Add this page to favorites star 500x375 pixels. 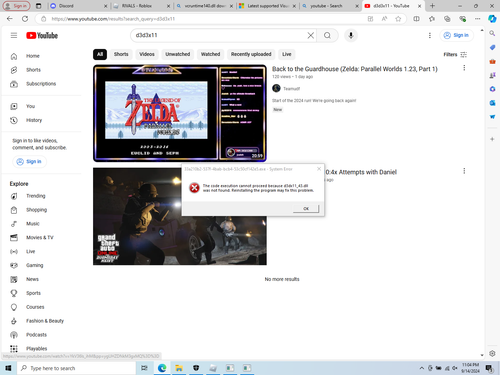coord(398,19)
